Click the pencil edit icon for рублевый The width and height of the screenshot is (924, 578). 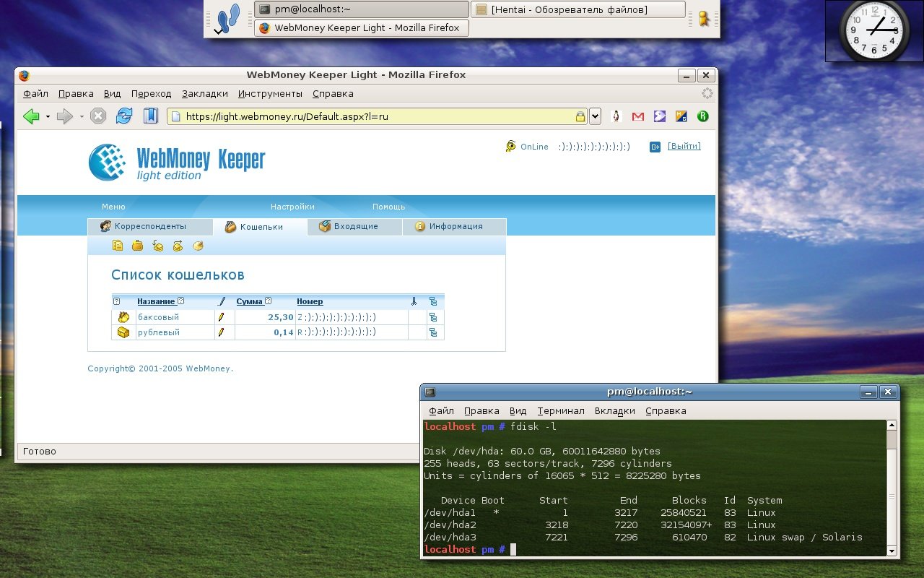pyautogui.click(x=221, y=332)
